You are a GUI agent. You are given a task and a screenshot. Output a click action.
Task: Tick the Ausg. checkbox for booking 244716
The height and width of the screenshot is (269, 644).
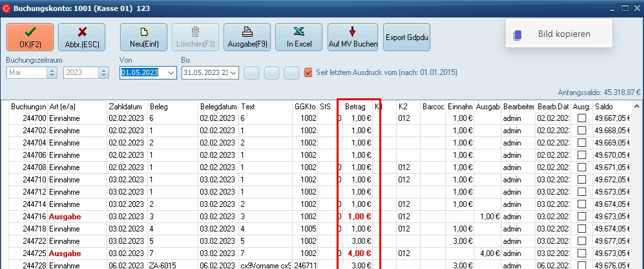(581, 217)
